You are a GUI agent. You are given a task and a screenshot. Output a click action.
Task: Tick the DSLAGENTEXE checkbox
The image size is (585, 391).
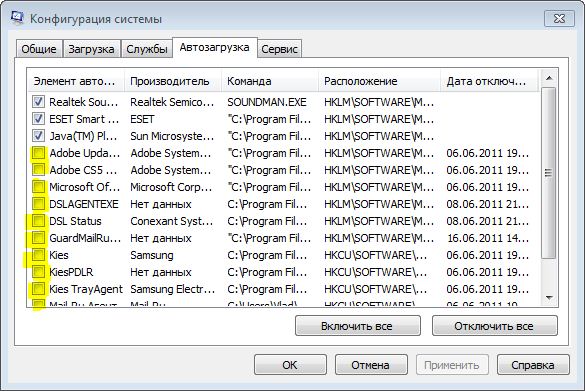coord(38,204)
